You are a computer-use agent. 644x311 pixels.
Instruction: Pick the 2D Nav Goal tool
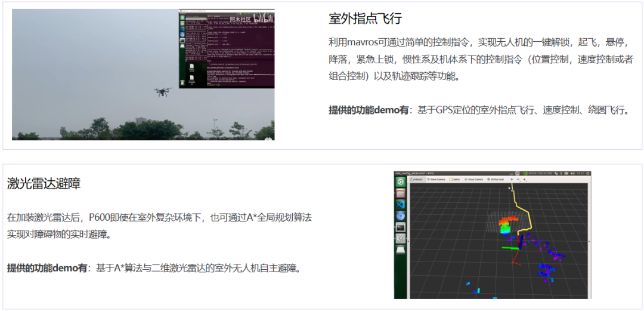click(x=498, y=179)
